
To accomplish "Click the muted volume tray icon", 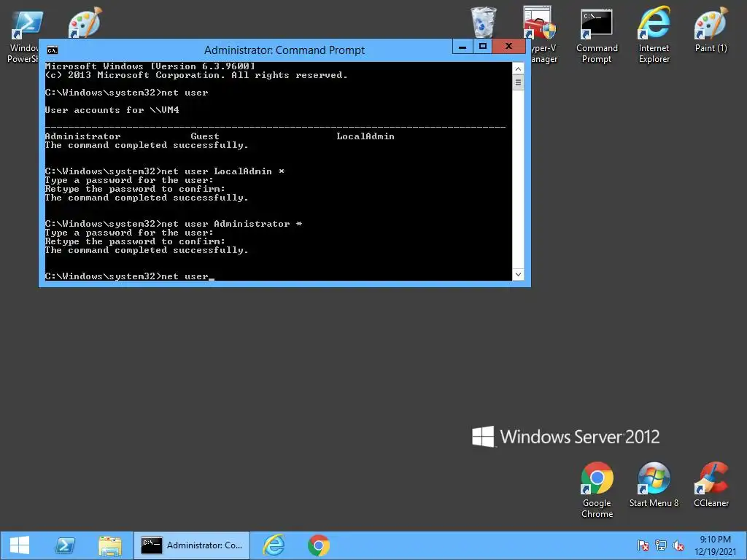I will [678, 545].
